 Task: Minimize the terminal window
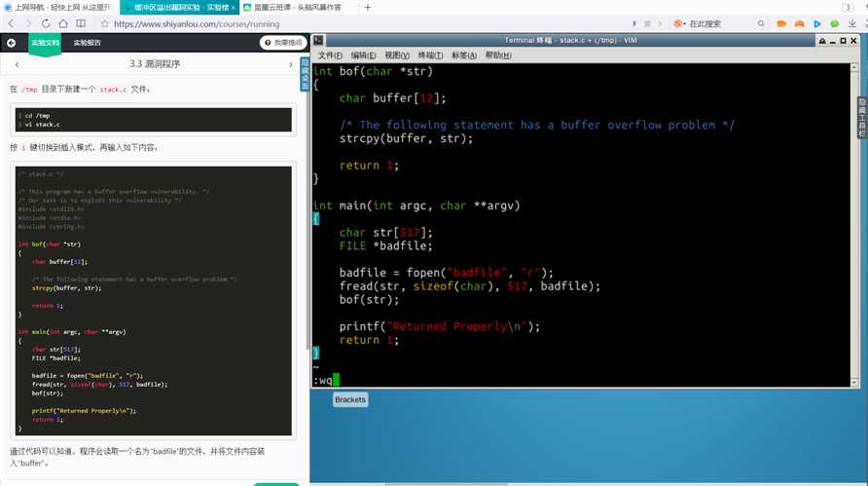[833, 41]
